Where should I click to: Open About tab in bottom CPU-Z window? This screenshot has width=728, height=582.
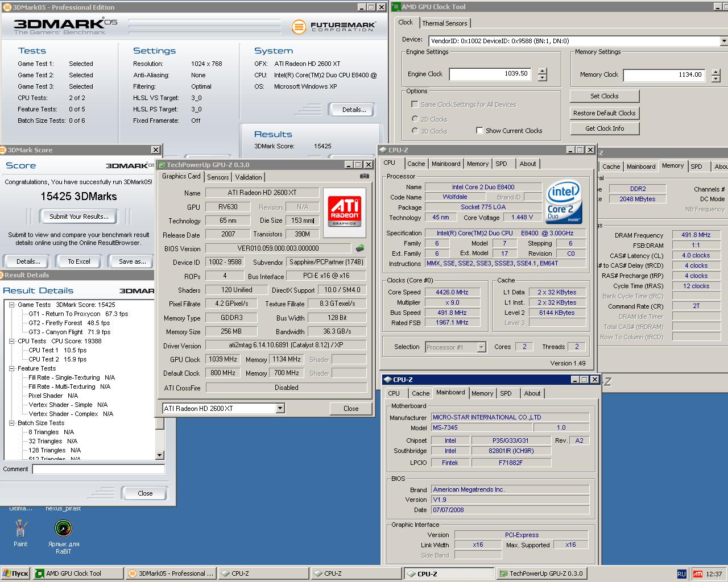532,393
